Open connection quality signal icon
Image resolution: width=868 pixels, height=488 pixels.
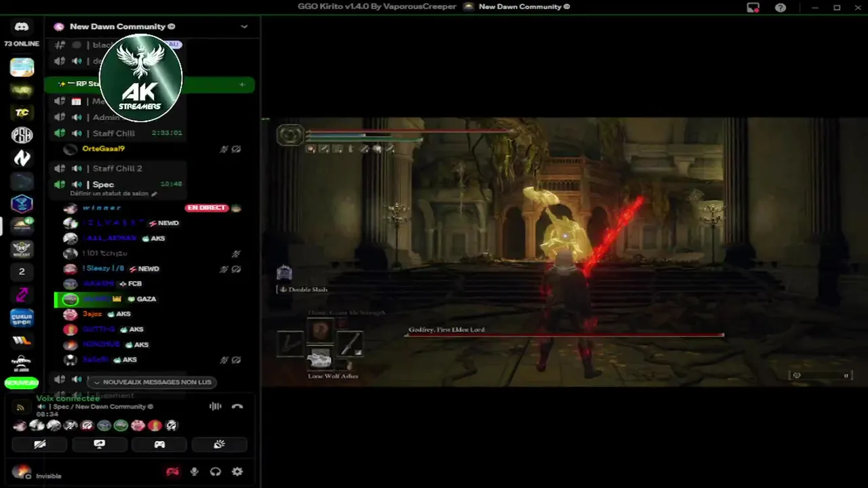click(x=20, y=407)
